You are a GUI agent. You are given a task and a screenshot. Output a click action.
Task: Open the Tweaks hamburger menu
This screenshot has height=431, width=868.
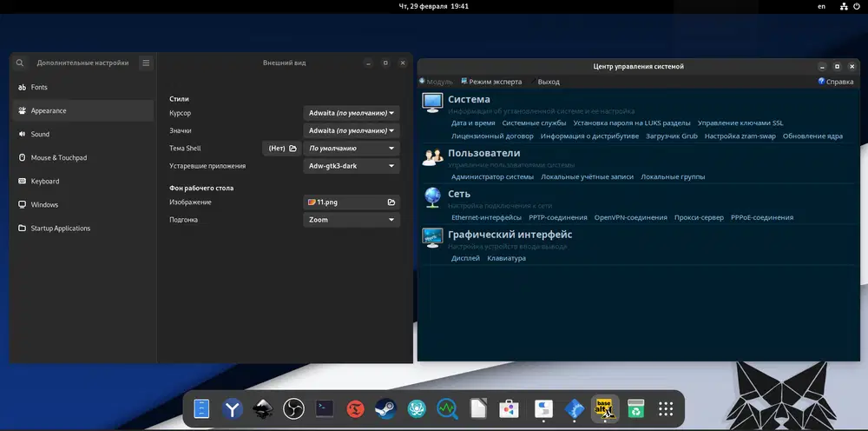pyautogui.click(x=146, y=63)
